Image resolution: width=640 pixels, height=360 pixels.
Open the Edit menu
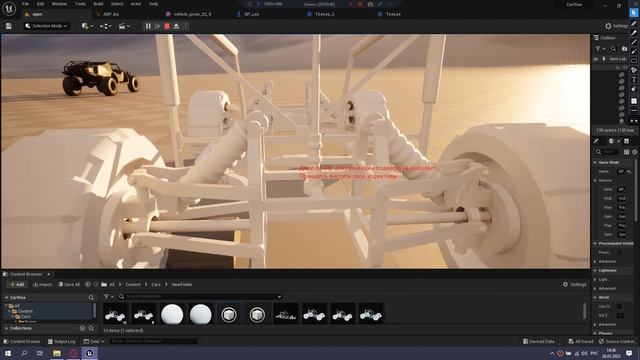40,4
